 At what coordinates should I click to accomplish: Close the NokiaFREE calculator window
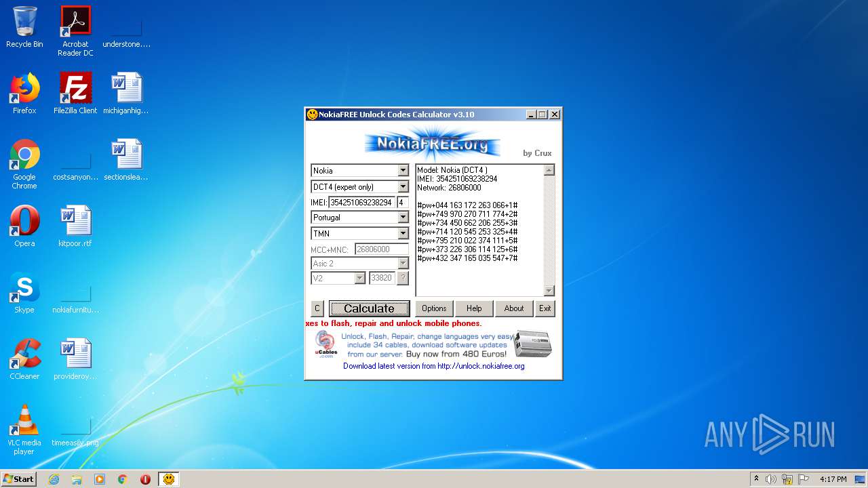pyautogui.click(x=555, y=115)
